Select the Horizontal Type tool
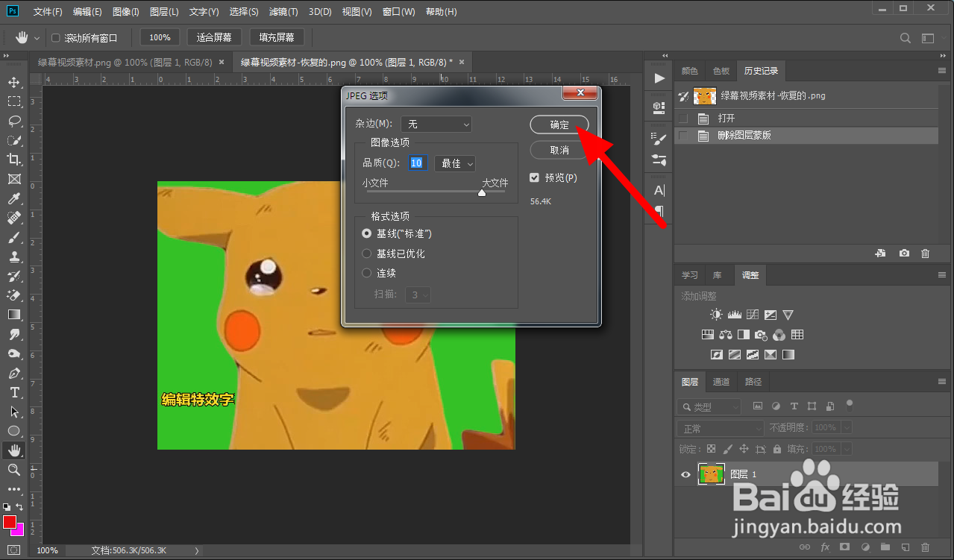954x560 pixels. point(14,392)
